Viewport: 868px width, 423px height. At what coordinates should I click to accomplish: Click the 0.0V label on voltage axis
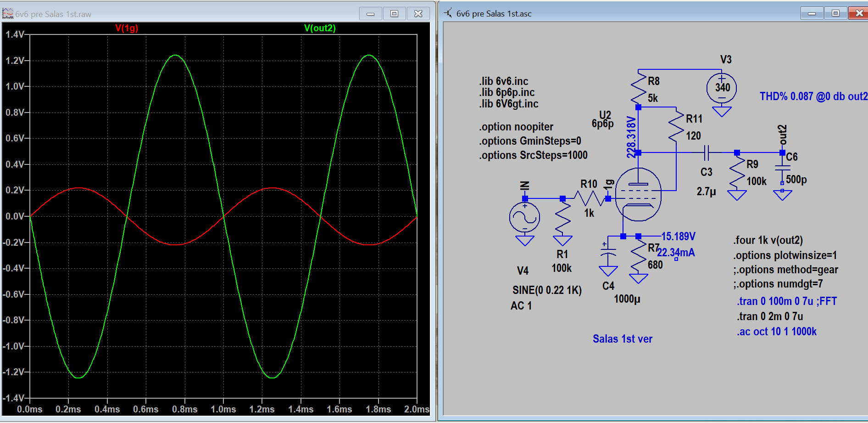15,216
